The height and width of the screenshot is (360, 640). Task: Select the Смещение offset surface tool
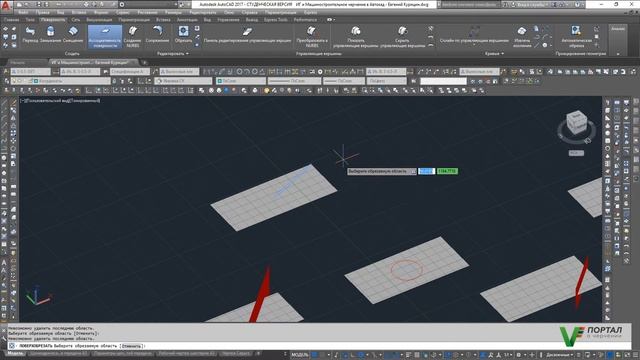pos(73,35)
